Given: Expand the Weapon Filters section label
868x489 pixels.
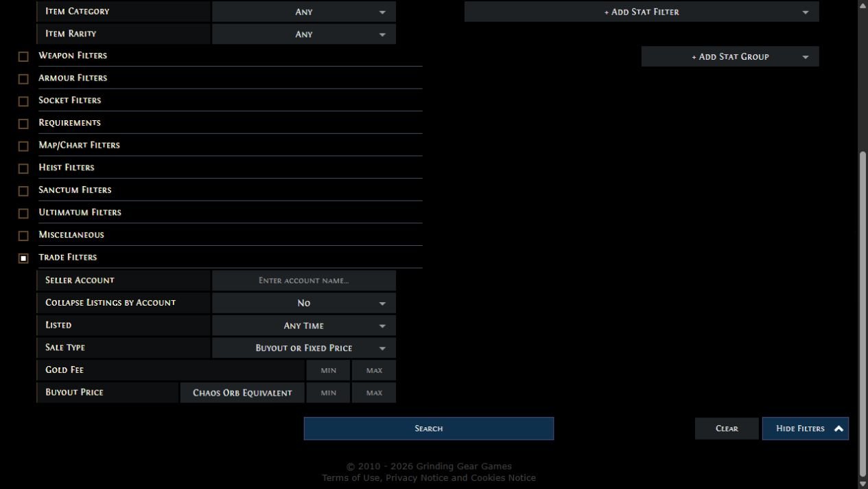Looking at the screenshot, I should pos(73,55).
